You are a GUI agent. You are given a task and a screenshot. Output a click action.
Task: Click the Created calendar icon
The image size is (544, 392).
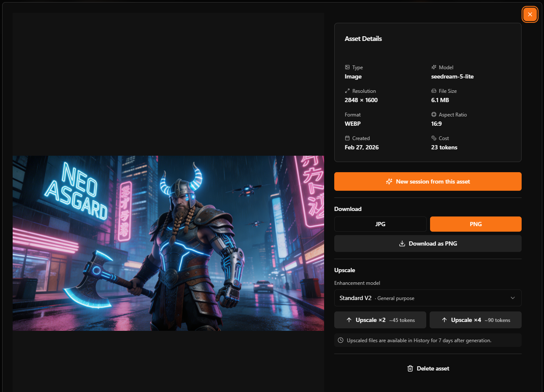coord(347,138)
